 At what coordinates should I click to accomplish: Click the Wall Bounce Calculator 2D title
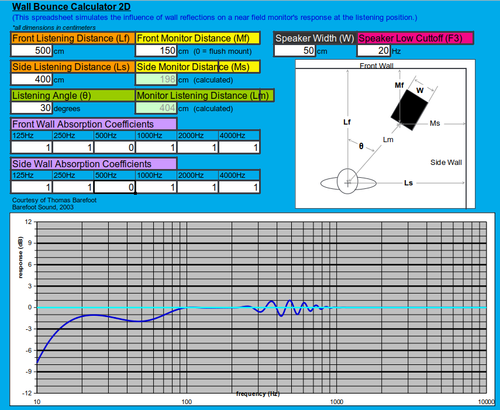(71, 7)
